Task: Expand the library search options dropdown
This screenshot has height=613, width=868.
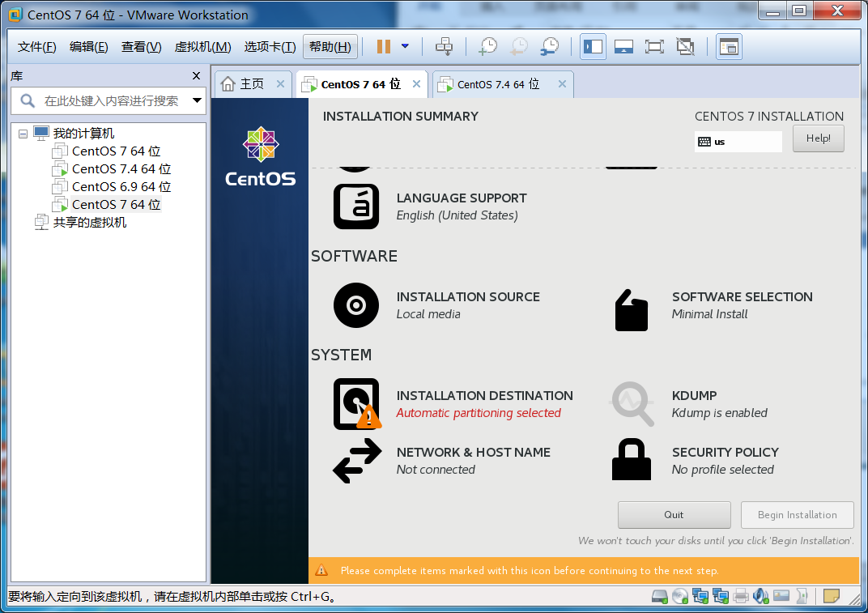Action: click(x=197, y=100)
